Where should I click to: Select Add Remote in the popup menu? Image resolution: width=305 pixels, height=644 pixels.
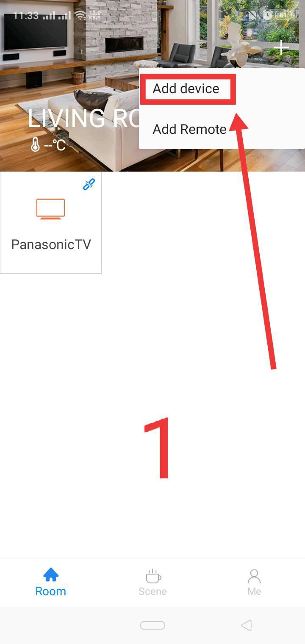[x=189, y=129]
